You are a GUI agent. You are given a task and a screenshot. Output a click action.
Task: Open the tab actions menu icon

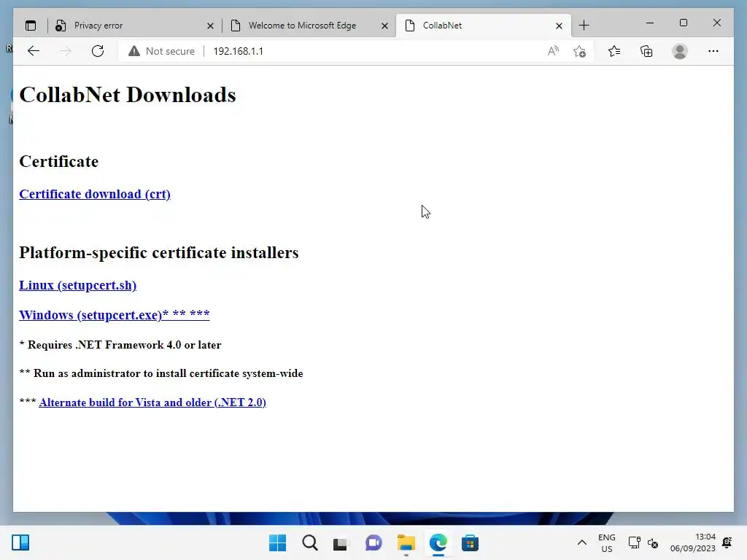31,26
